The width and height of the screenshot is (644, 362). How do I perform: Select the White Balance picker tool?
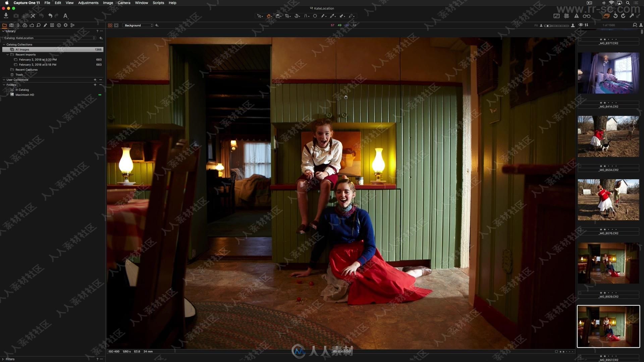[332, 16]
